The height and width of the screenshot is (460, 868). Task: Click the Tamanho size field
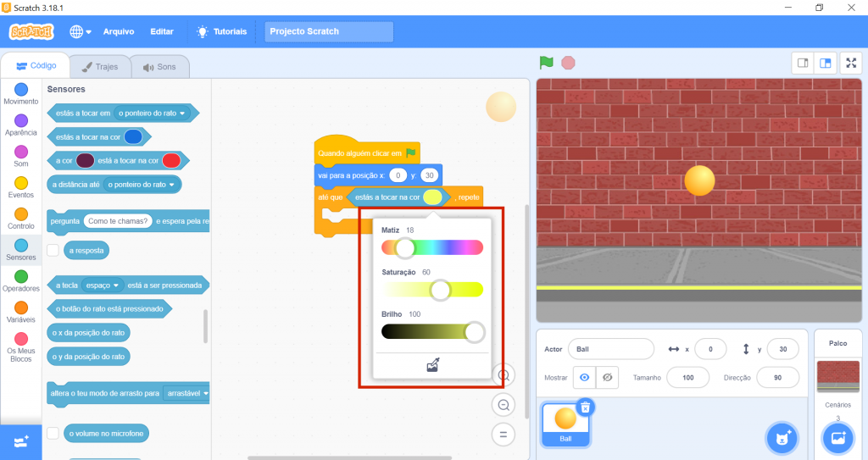[688, 378]
